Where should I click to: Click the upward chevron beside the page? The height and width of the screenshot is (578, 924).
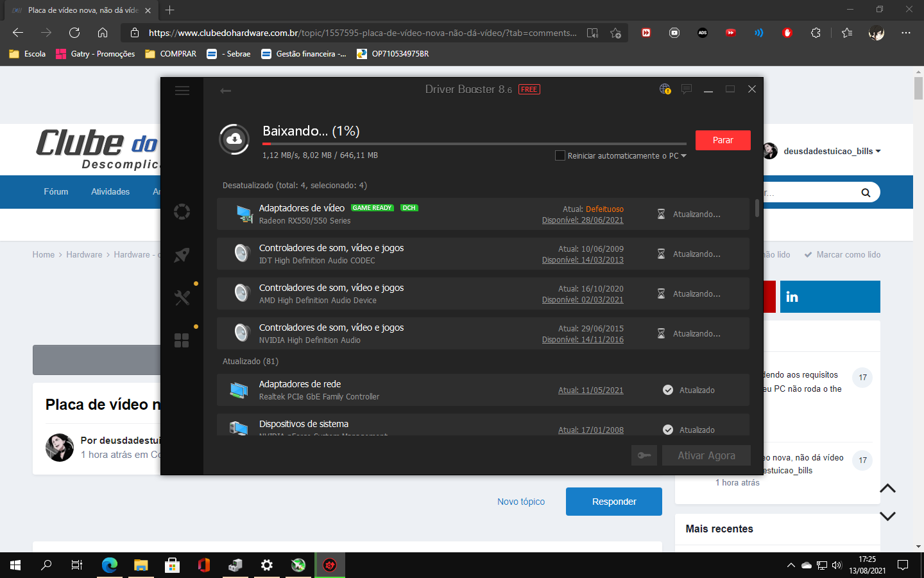coord(887,489)
